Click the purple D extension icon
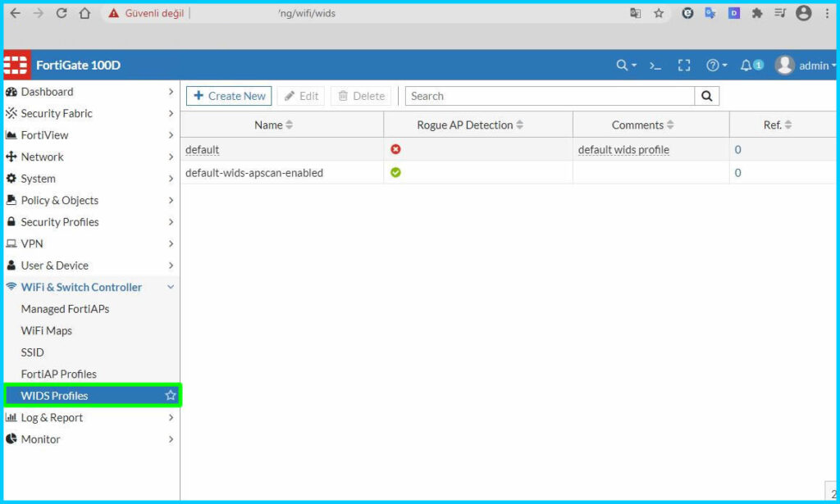 pos(734,13)
